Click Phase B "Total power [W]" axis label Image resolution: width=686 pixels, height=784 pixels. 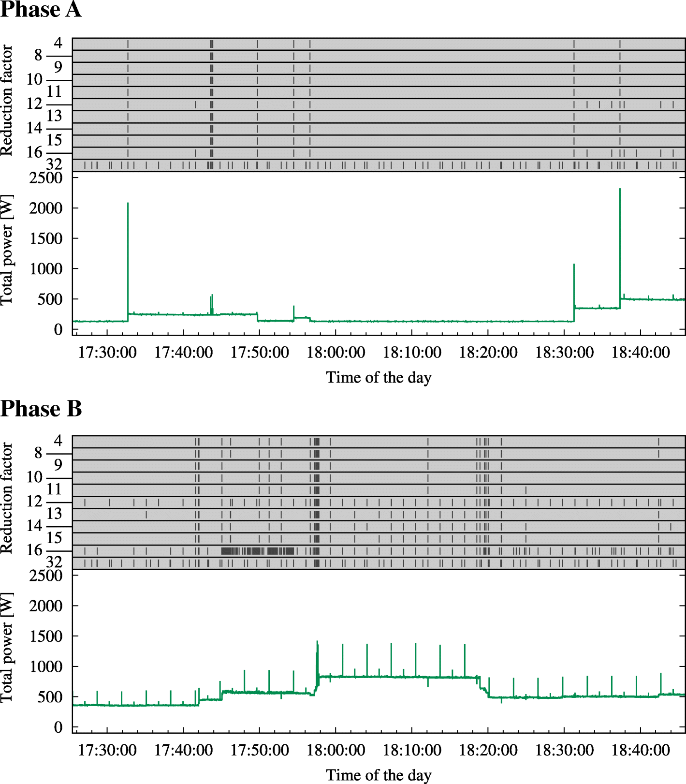[6, 647]
